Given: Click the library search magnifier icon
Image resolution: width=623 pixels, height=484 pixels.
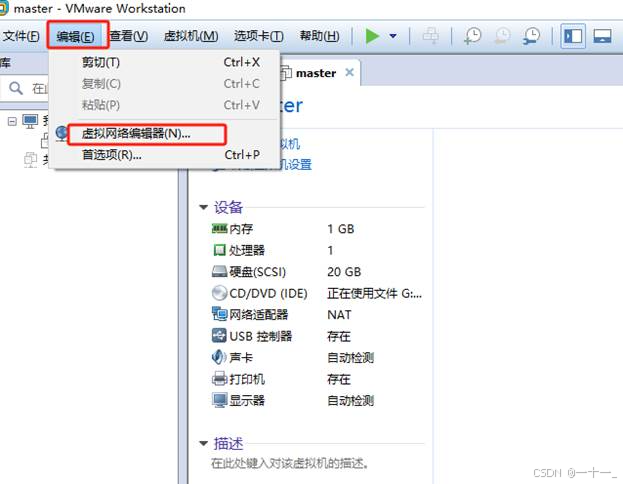Looking at the screenshot, I should 16,88.
